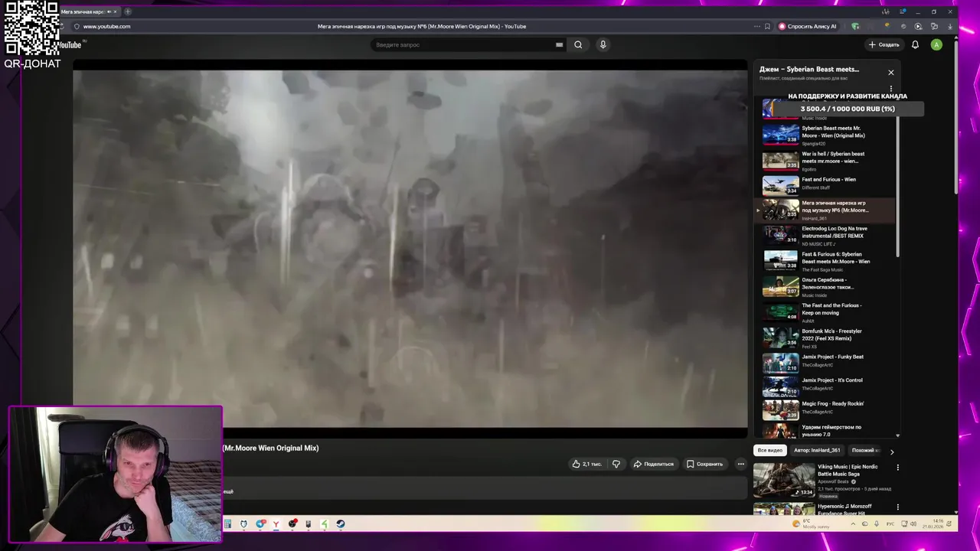
Task: Open YouTube notifications bell
Action: [915, 44]
